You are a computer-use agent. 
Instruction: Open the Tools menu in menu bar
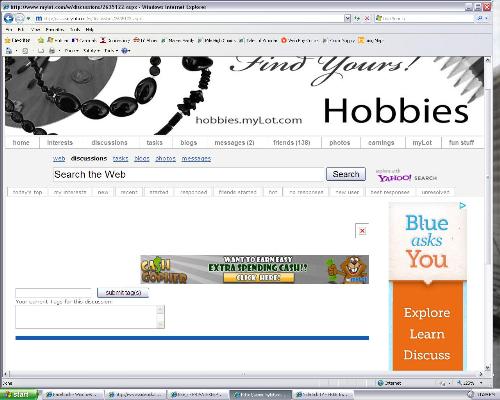(x=75, y=30)
